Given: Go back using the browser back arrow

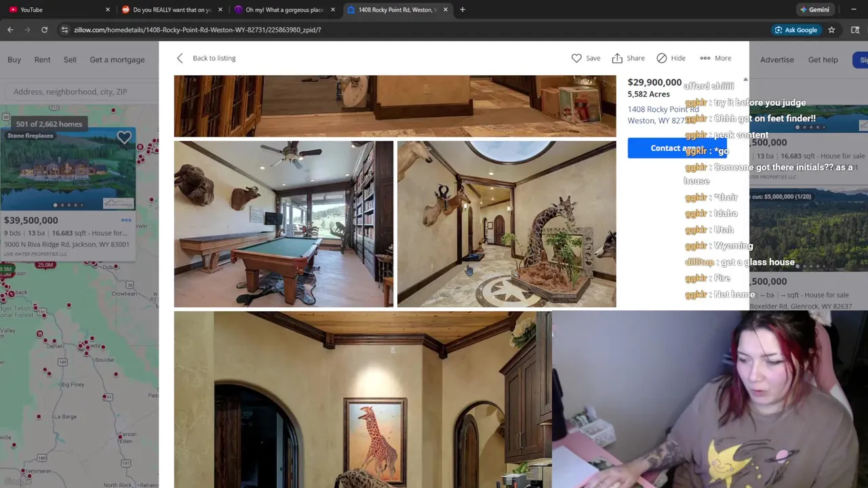Looking at the screenshot, I should tap(10, 30).
